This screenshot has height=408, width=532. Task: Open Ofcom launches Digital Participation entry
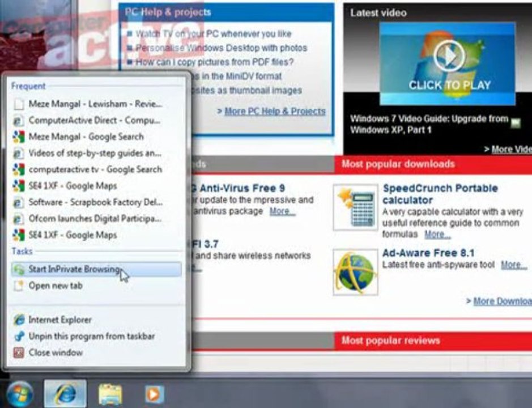click(x=96, y=219)
